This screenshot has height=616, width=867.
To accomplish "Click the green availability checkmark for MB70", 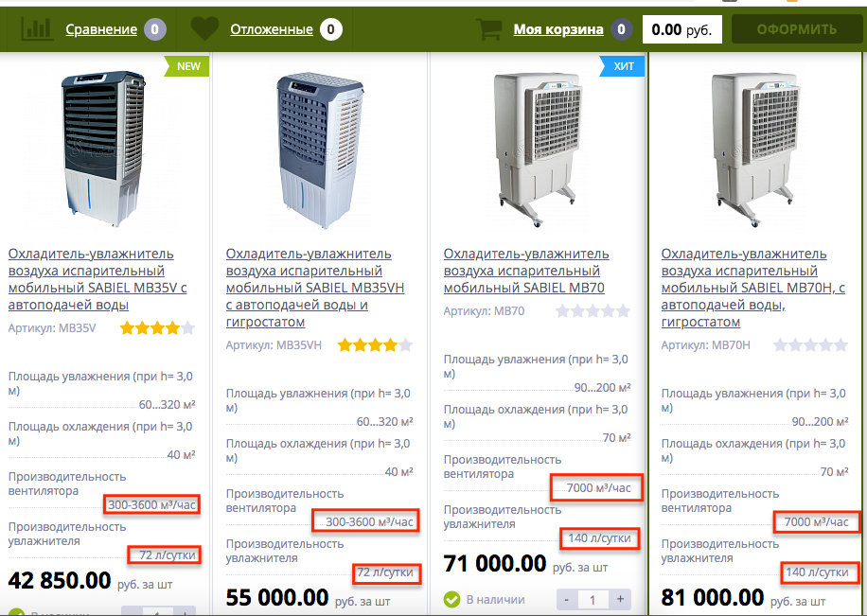I will [451, 599].
